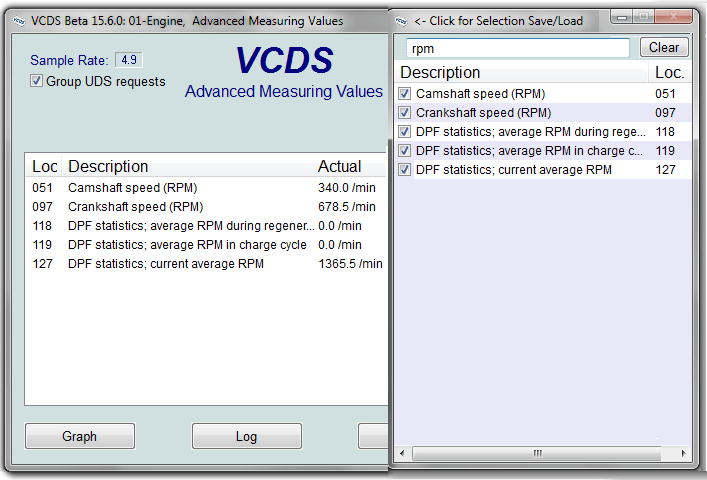Click the Log button

pyautogui.click(x=247, y=436)
